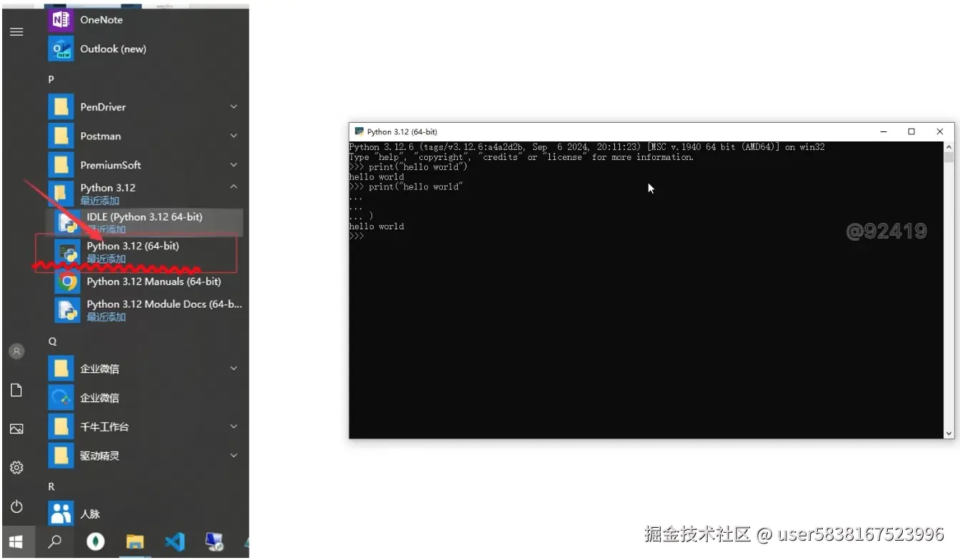The height and width of the screenshot is (560, 960).
Task: Jump to letter P section header
Action: point(51,79)
